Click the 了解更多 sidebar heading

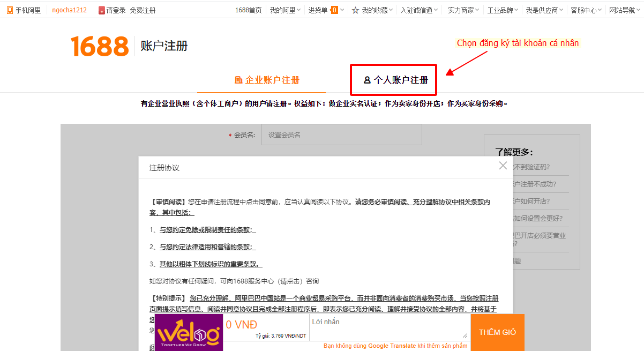coord(514,152)
